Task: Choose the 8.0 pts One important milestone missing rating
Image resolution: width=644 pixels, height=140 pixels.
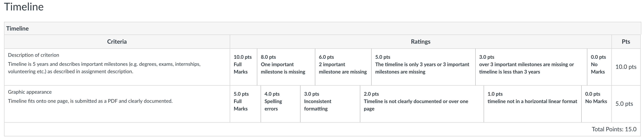Action: pos(286,67)
